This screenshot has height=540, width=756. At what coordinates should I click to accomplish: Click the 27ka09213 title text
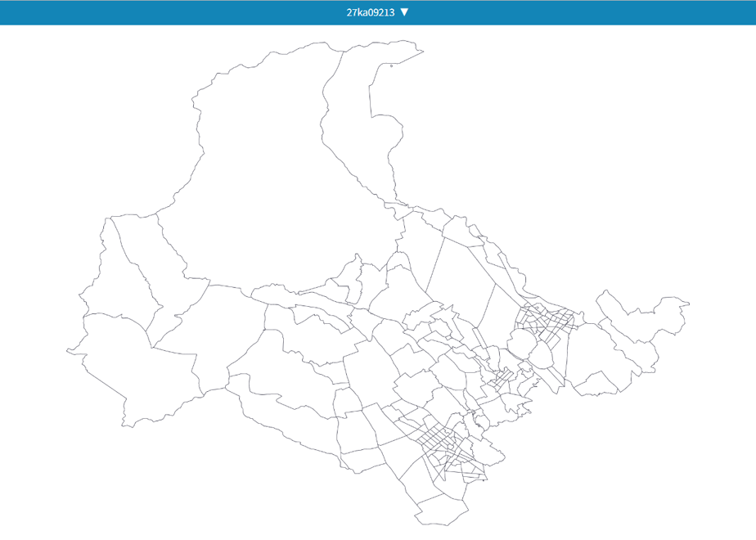(x=371, y=12)
